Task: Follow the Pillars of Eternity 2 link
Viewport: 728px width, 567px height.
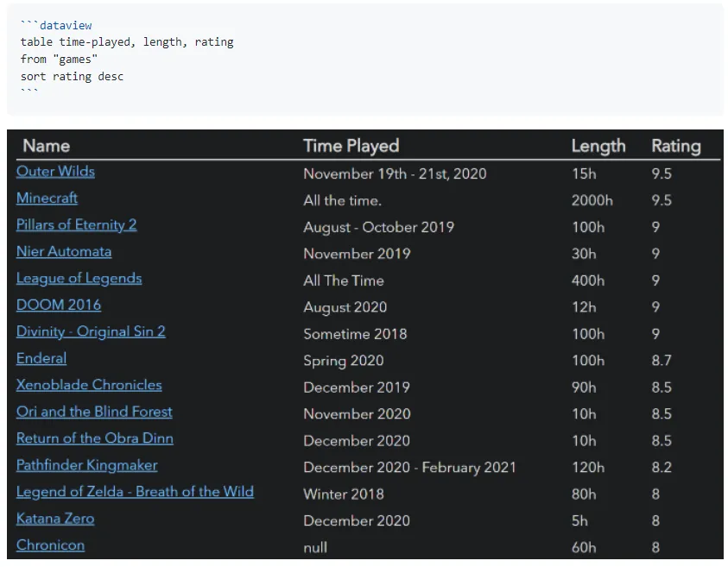Action: click(x=76, y=225)
